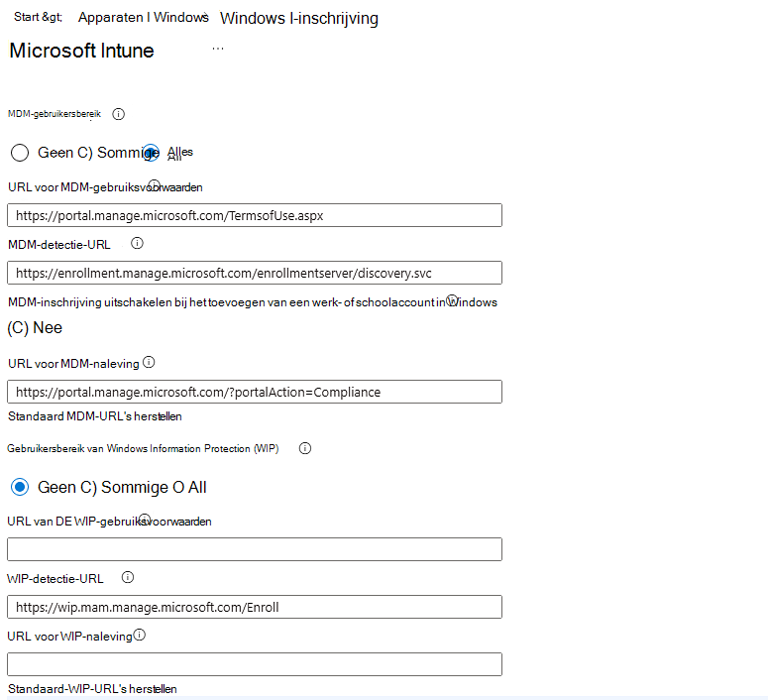Show info for Gebruikersbereik van Windows Information Protection

[x=304, y=448]
